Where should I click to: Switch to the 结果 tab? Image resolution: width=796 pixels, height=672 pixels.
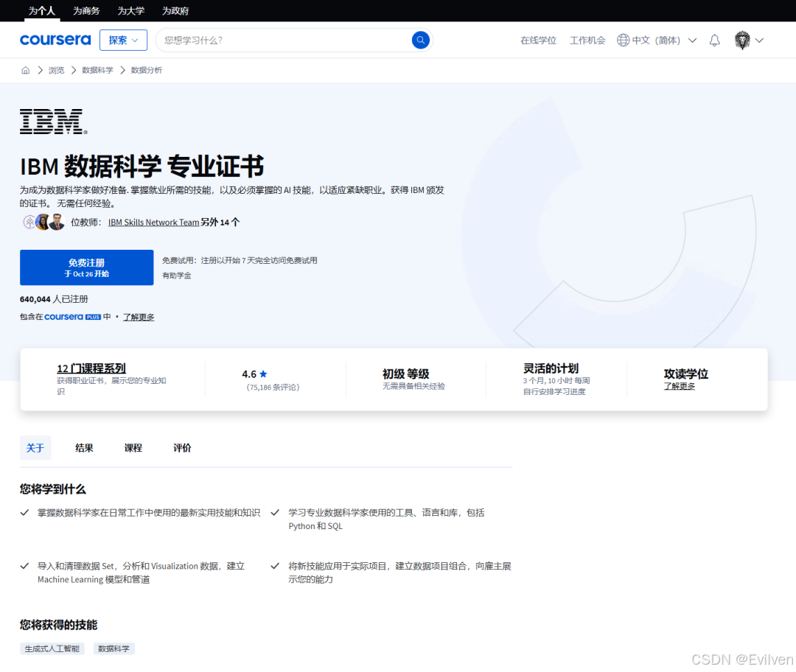pyautogui.click(x=84, y=448)
